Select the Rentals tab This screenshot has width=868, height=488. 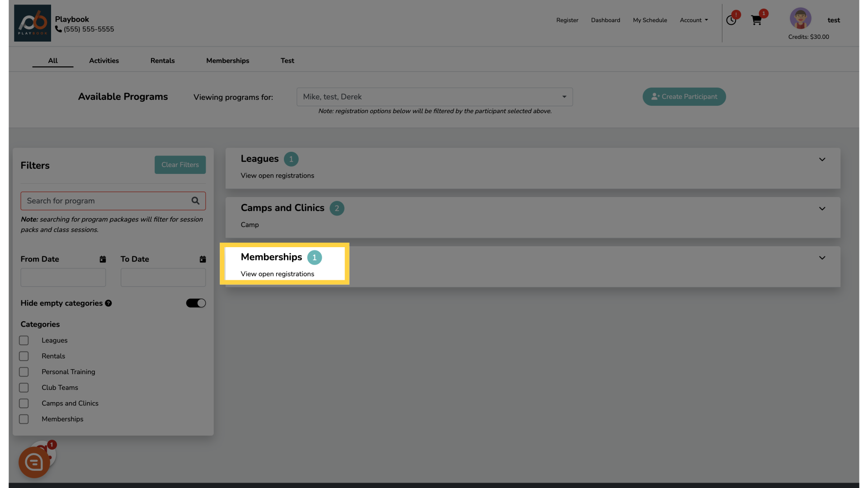click(x=162, y=61)
